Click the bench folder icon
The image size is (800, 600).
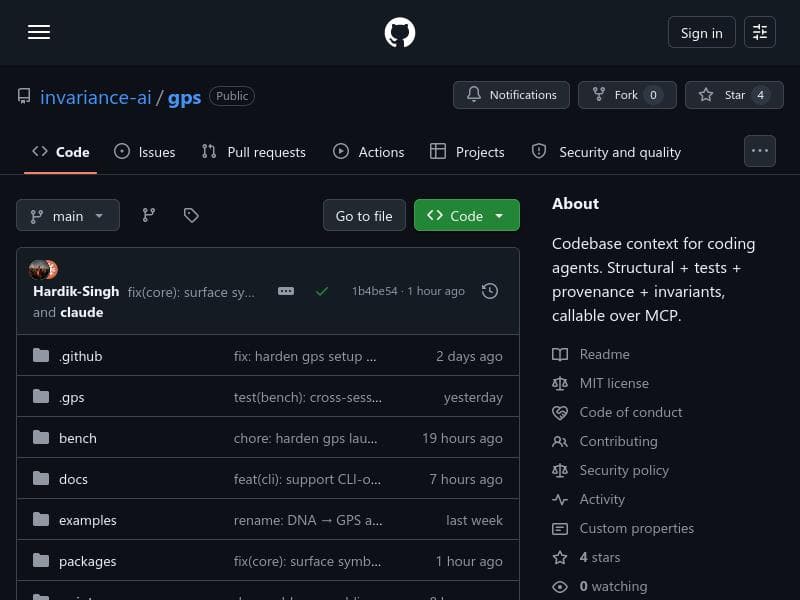[41, 437]
